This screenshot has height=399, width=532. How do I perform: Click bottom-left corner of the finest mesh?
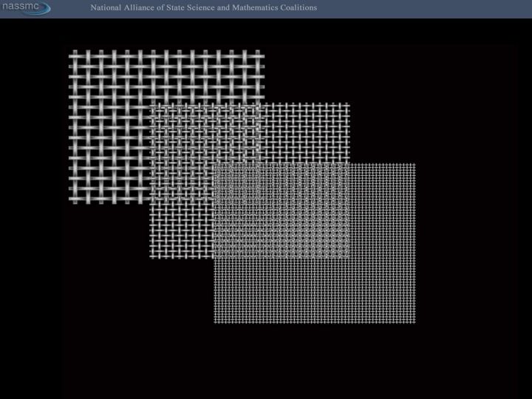216,321
